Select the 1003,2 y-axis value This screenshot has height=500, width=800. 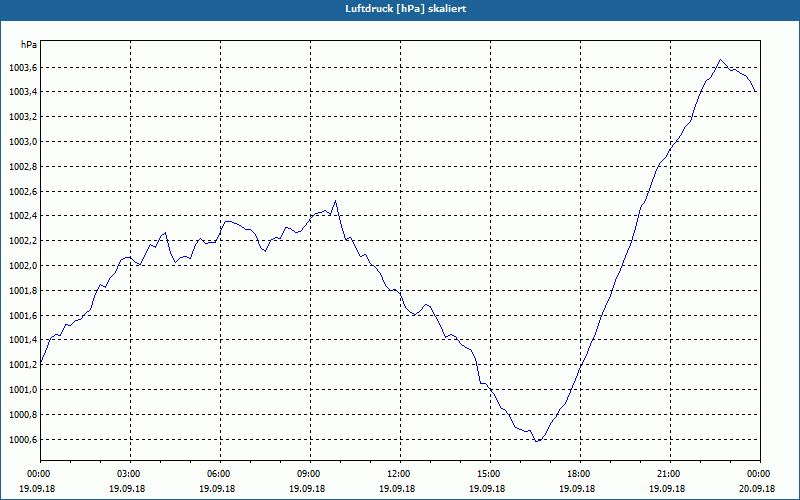tap(23, 117)
